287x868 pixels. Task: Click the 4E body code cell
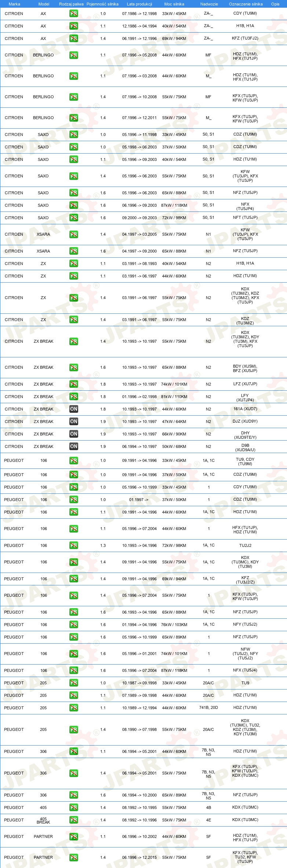coord(208,820)
